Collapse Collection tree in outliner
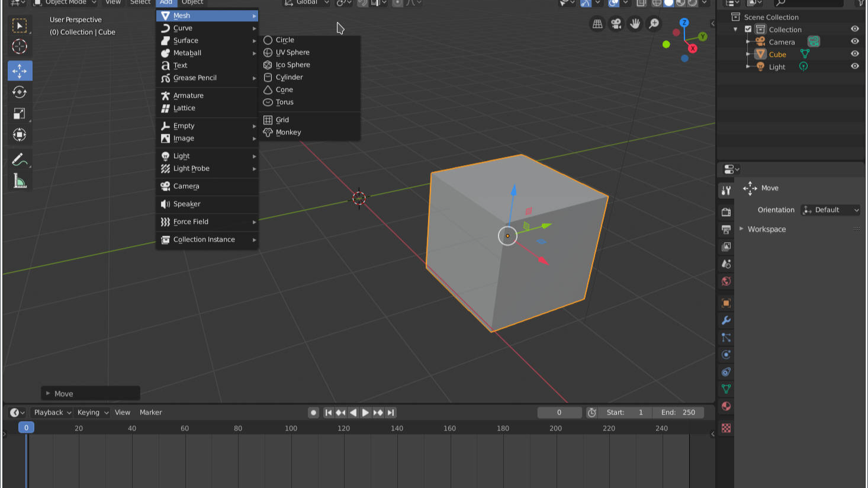The height and width of the screenshot is (488, 868). (x=735, y=29)
